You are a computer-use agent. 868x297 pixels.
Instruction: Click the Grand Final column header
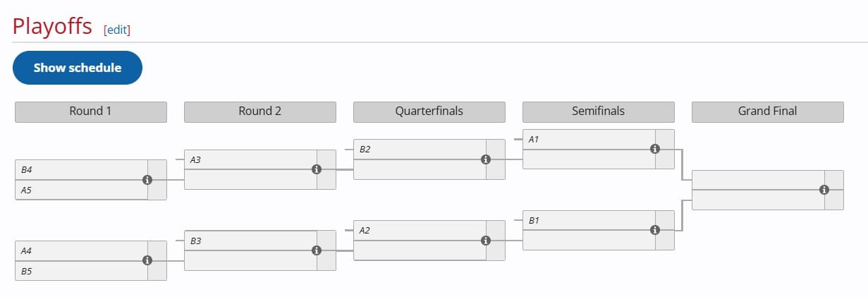tap(768, 111)
